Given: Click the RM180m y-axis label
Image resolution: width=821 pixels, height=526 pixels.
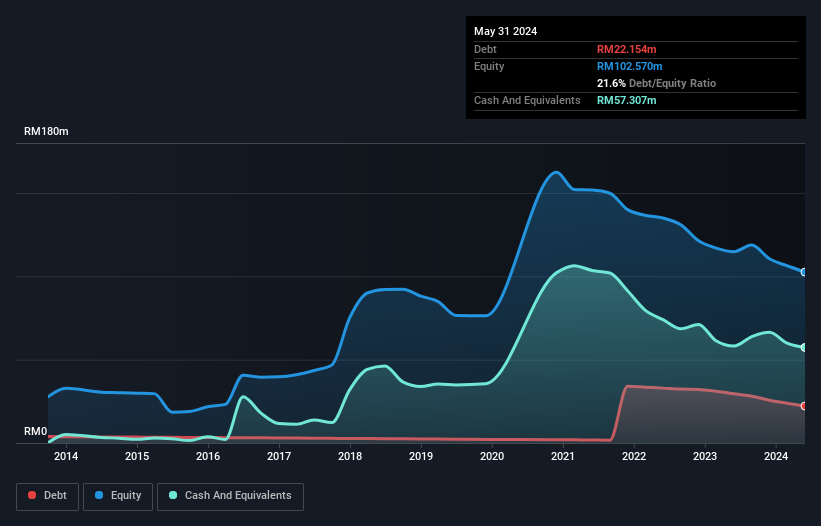Looking at the screenshot, I should (46, 131).
